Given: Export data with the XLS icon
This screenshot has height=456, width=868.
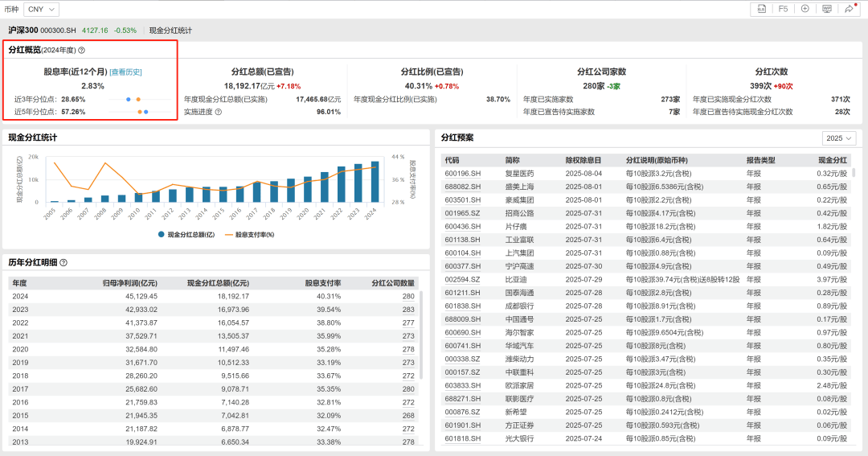Looking at the screenshot, I should [760, 9].
